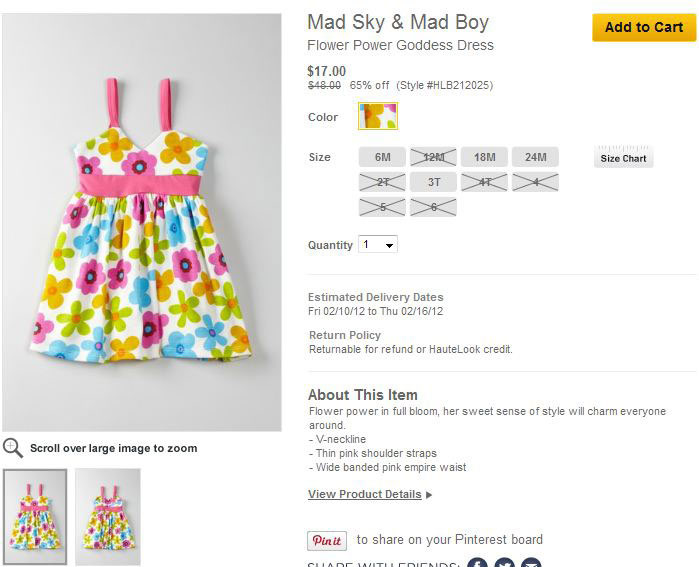This screenshot has height=567, width=699.
Task: Click crossed-out size 12M
Action: coord(434,157)
